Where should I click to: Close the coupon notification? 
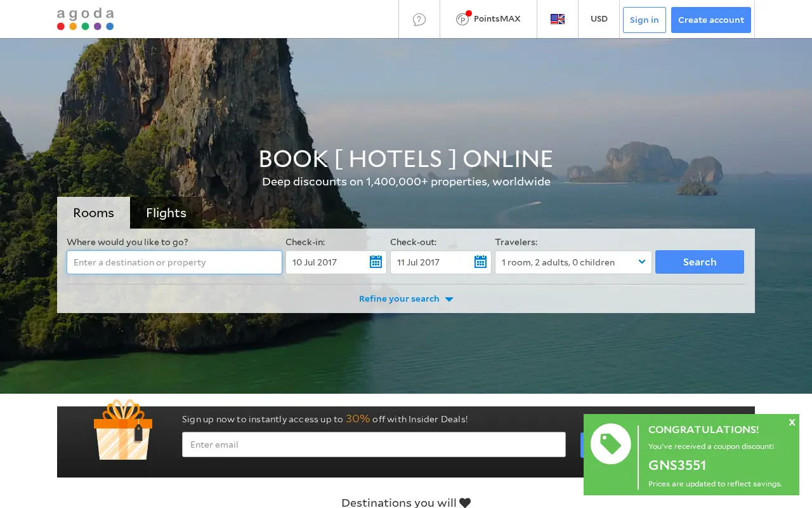click(792, 422)
